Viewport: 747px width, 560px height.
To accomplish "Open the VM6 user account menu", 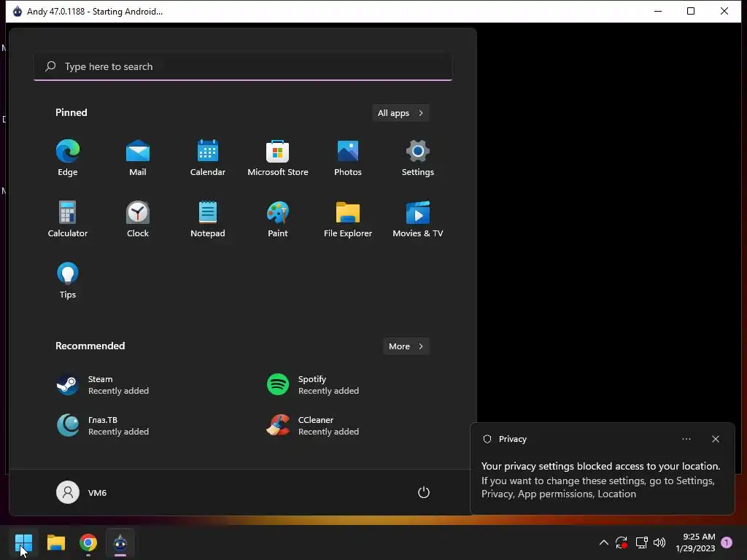I will pos(82,492).
